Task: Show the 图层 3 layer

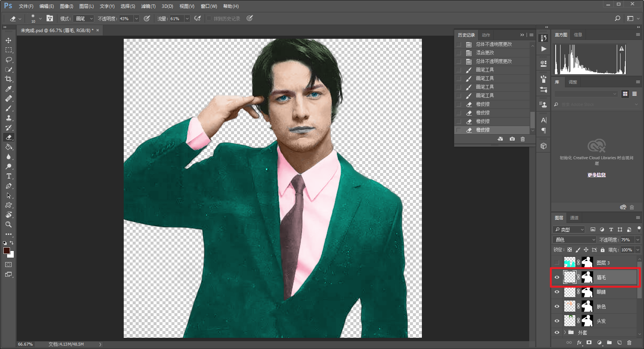Action: [557, 263]
